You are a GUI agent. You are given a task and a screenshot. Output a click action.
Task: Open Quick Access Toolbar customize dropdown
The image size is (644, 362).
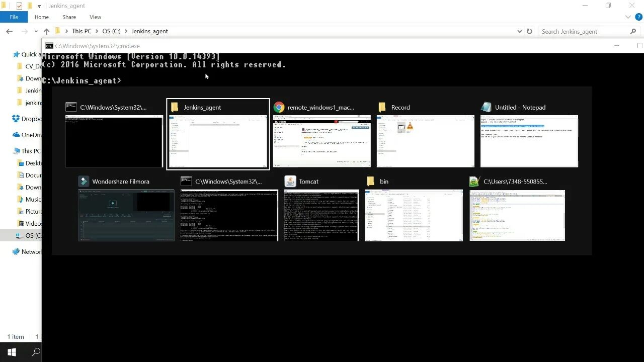coord(39,6)
